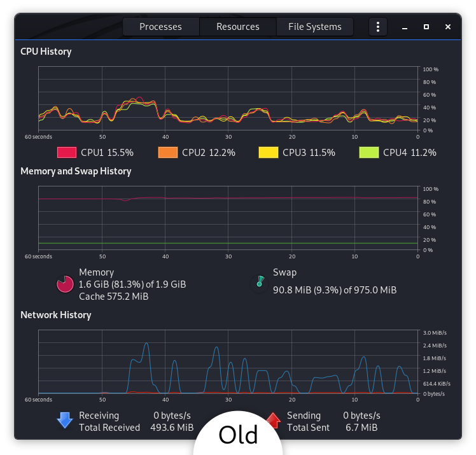Click the Memory and Swap History graph
Viewport: 476px width, 455px height.
tap(228, 218)
